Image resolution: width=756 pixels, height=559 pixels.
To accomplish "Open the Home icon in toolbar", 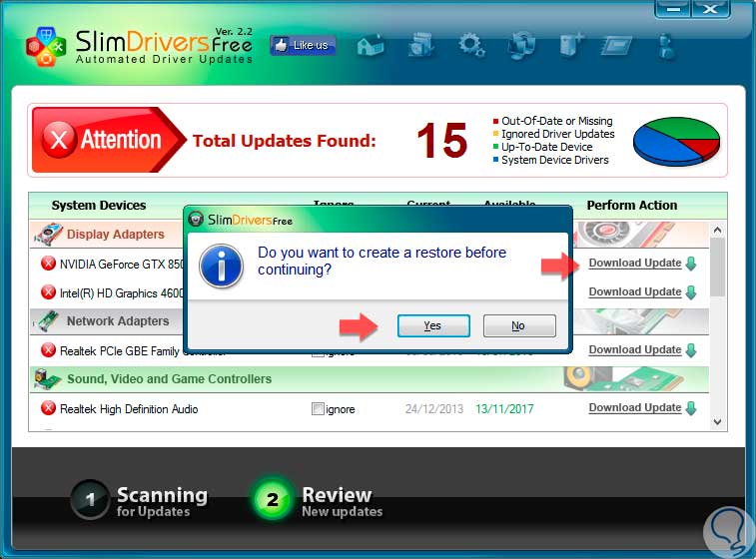I will (371, 46).
